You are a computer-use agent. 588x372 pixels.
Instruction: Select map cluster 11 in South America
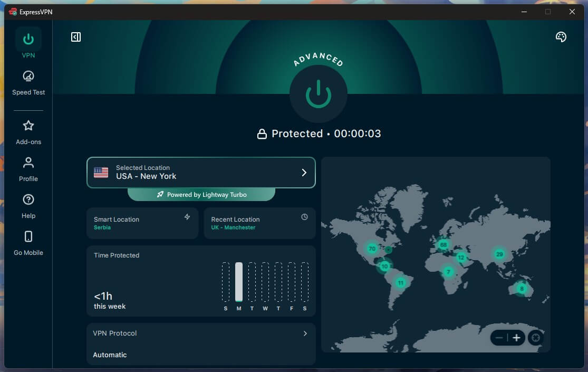coord(401,283)
